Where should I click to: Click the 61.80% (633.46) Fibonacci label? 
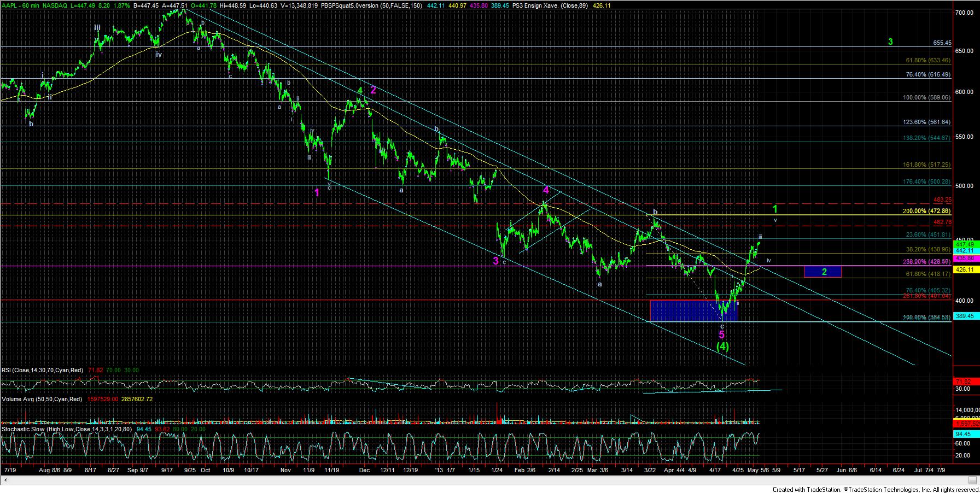[928, 61]
